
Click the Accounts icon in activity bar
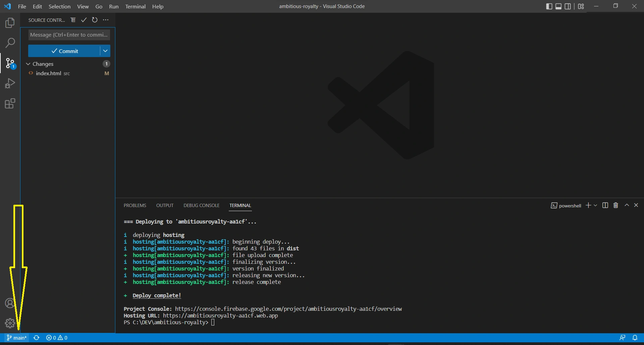10,303
